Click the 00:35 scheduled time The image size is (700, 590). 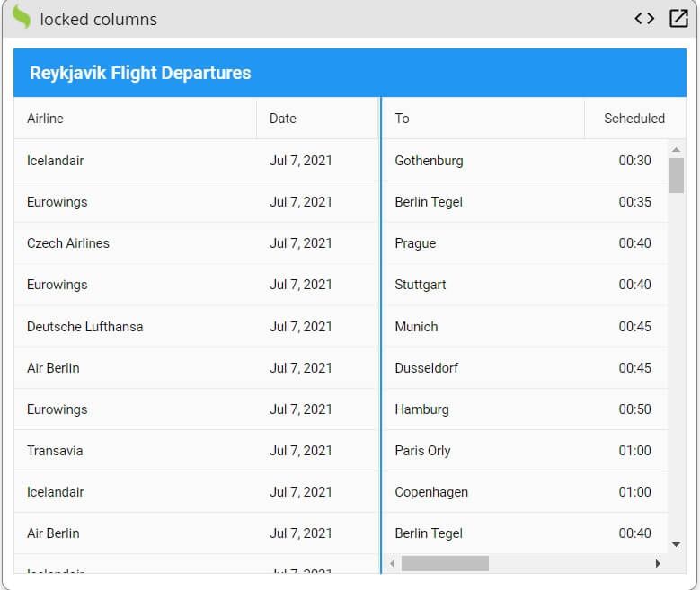tap(634, 202)
